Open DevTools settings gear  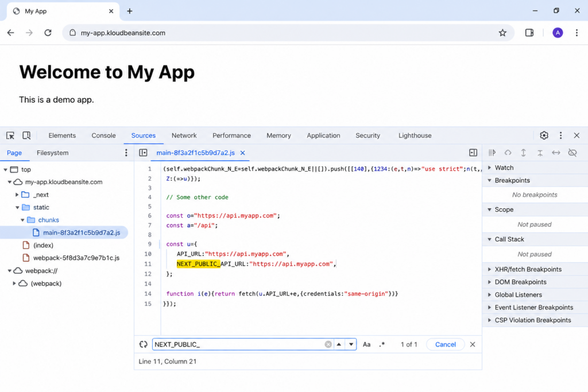(x=544, y=135)
